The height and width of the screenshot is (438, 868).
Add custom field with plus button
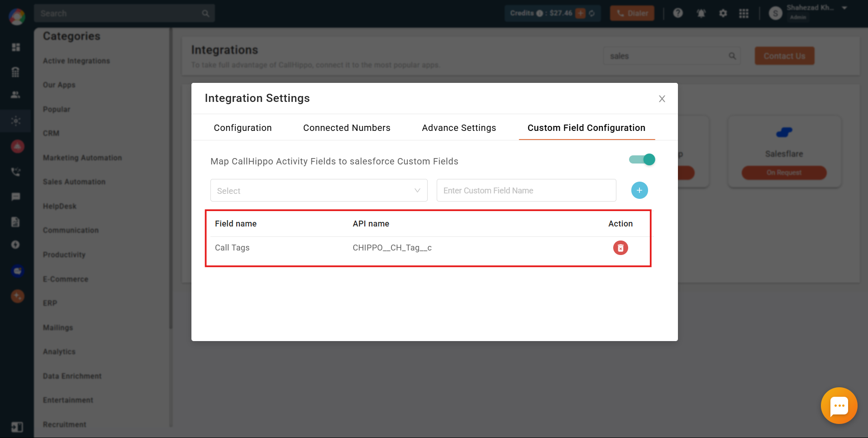[639, 190]
